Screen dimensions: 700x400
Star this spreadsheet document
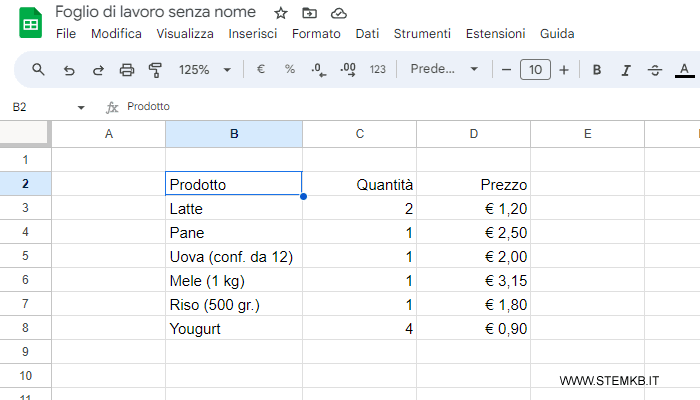click(281, 13)
